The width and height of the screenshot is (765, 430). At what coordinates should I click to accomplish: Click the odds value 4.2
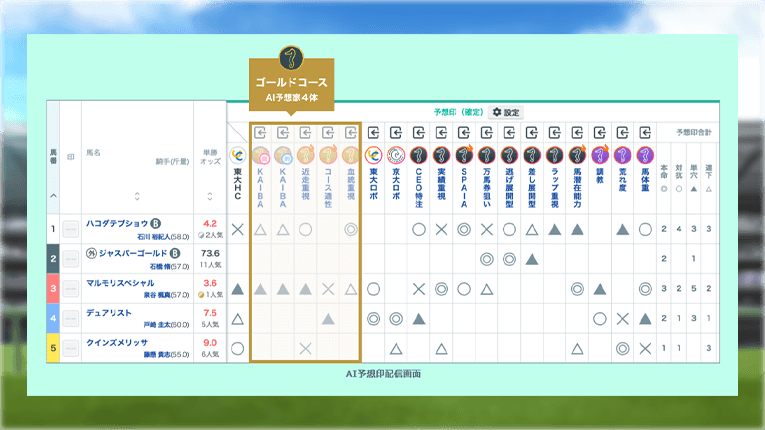pos(210,224)
